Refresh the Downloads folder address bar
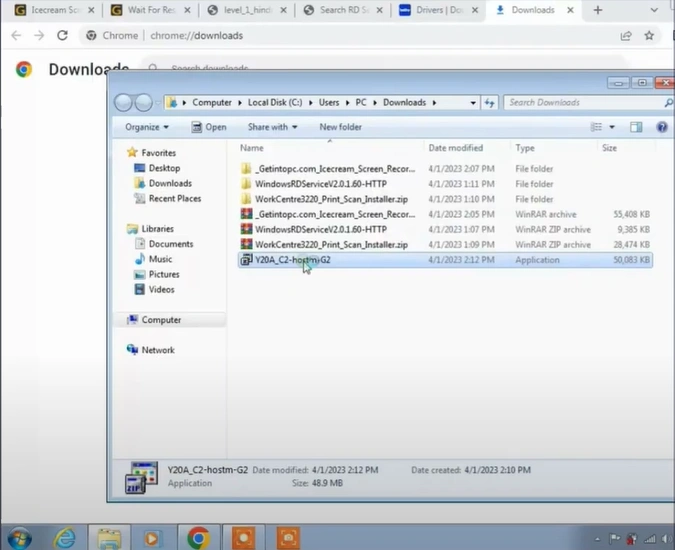 pyautogui.click(x=490, y=102)
